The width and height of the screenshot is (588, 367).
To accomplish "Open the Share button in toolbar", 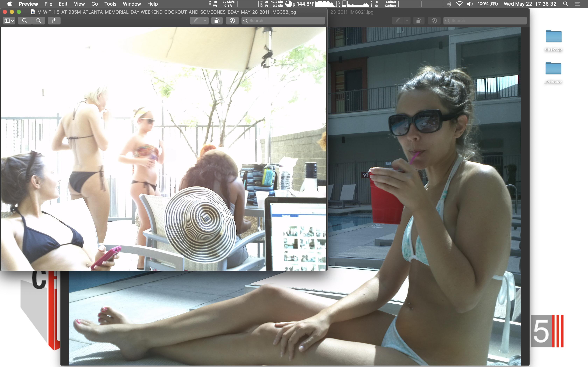I will [54, 21].
